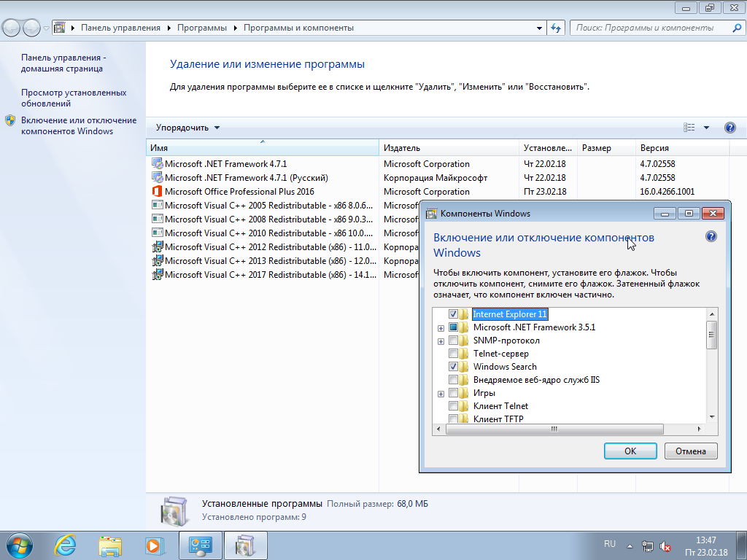
Task: Open view options dropdown arrow
Action: point(706,128)
